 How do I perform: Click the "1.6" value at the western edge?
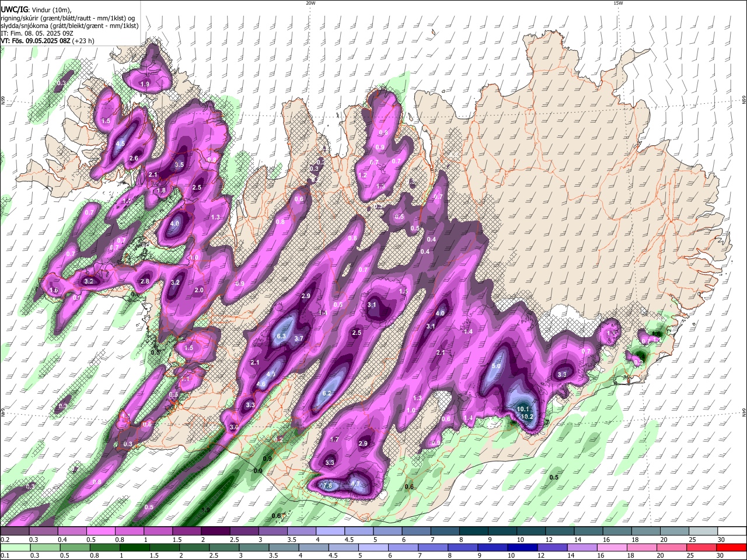pos(54,290)
